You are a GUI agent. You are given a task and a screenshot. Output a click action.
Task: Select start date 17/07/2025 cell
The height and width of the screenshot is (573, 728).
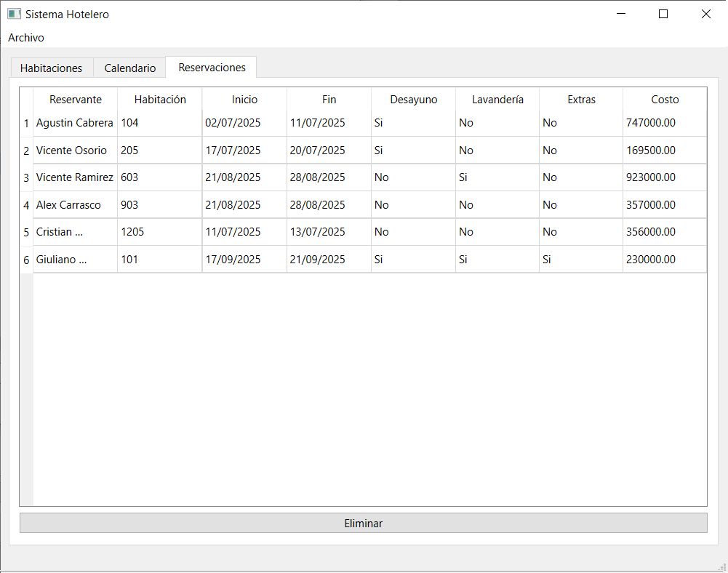244,151
